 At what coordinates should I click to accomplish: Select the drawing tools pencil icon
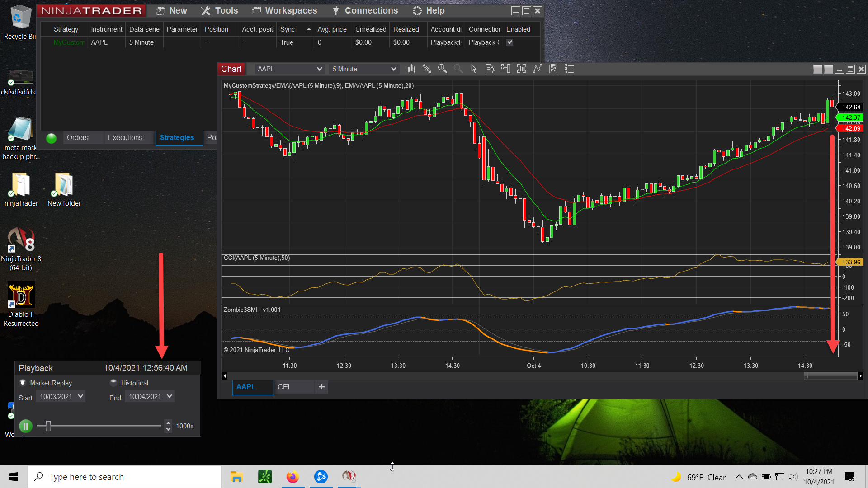pyautogui.click(x=427, y=69)
